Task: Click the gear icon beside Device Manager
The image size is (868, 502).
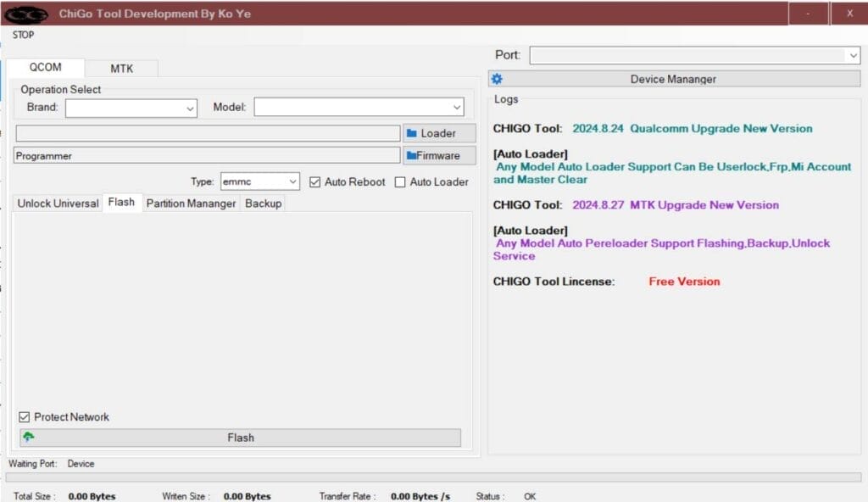Action: pos(498,79)
